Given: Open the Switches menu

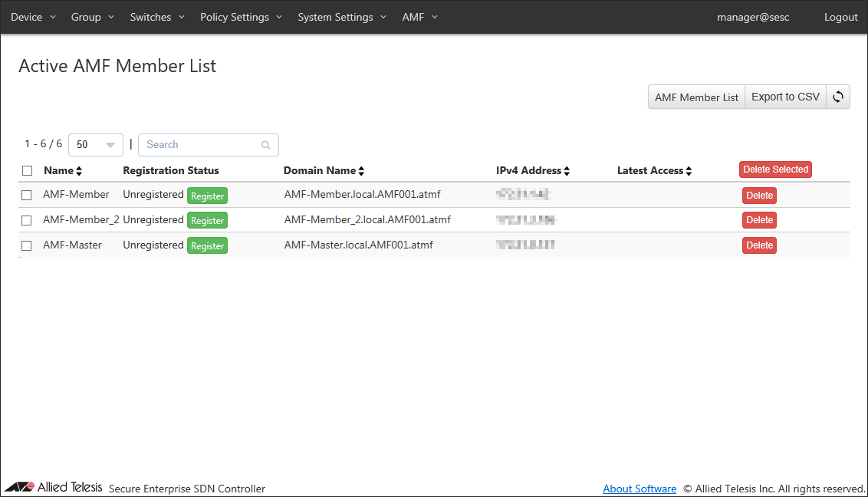Looking at the screenshot, I should 157,17.
